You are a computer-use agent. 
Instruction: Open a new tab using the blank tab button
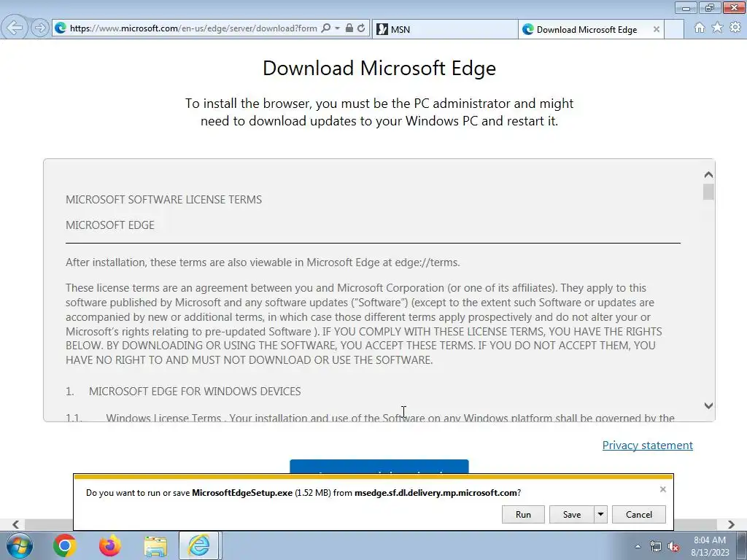coord(674,29)
